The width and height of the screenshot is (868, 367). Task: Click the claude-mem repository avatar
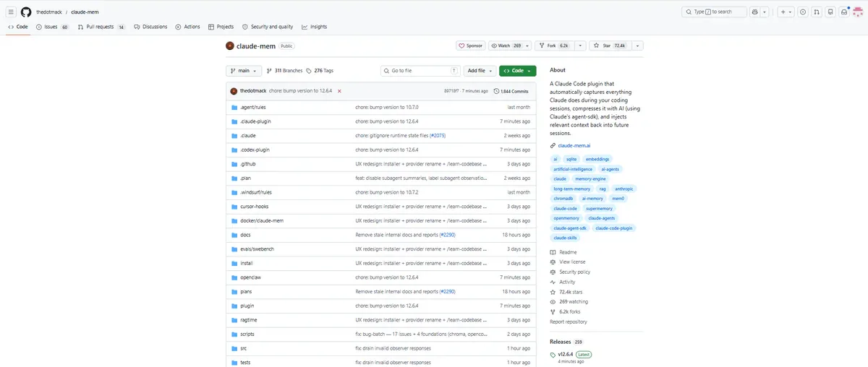pos(229,46)
